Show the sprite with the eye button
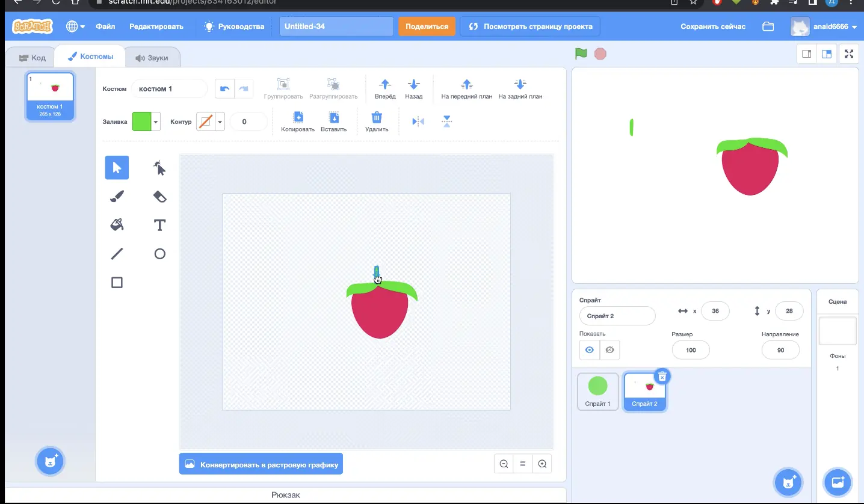 [590, 350]
